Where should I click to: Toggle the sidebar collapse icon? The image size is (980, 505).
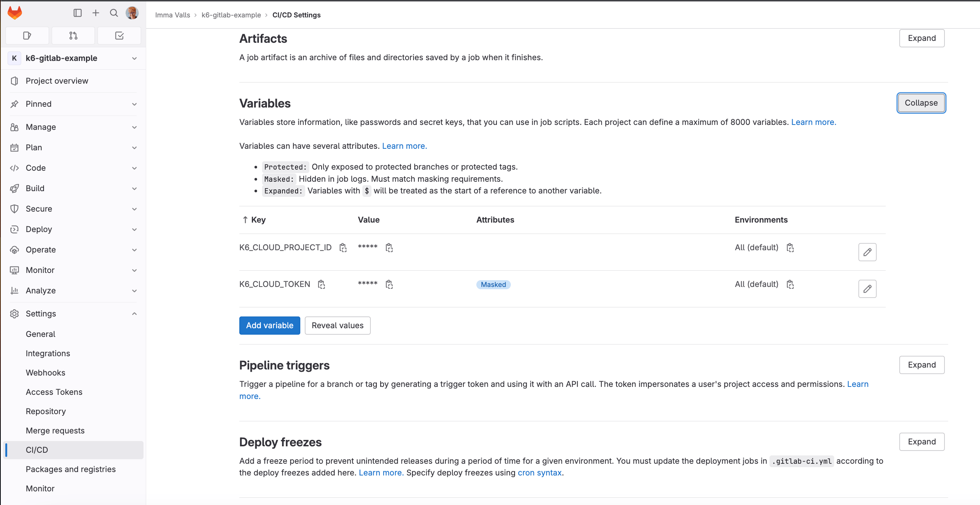tap(78, 13)
